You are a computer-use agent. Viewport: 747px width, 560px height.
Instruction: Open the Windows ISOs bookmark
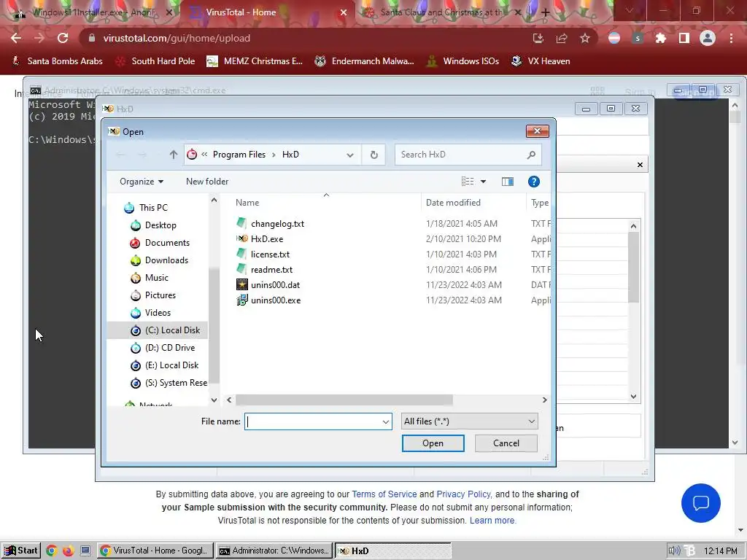point(462,61)
